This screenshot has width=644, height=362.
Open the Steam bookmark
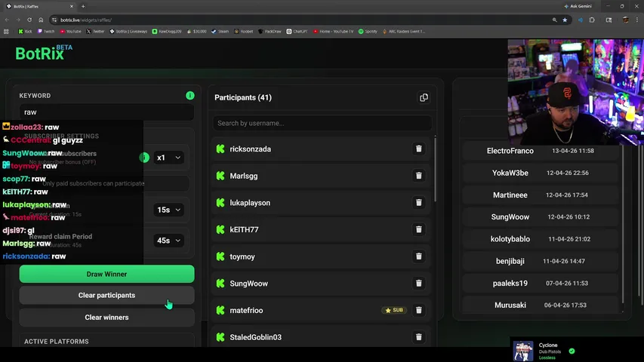click(220, 31)
